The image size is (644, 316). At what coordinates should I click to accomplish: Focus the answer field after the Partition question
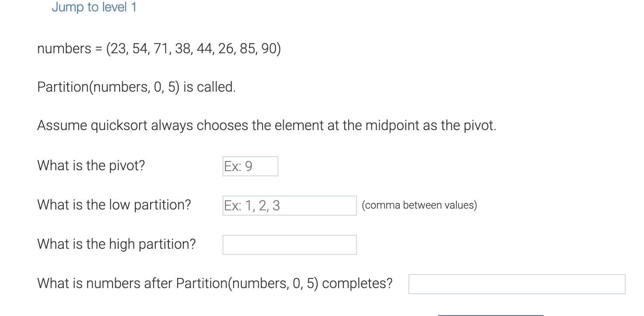pos(517,284)
